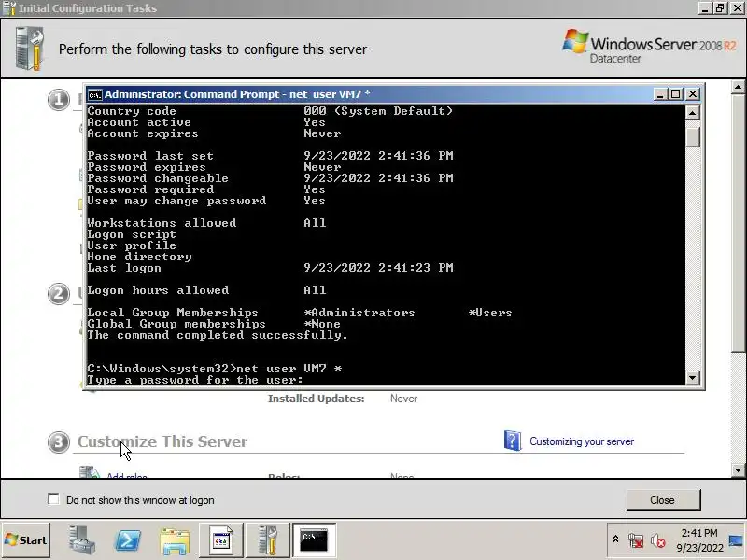Viewport: 747px width, 560px height.
Task: Click the Logon hours allowed All value
Action: click(x=315, y=290)
